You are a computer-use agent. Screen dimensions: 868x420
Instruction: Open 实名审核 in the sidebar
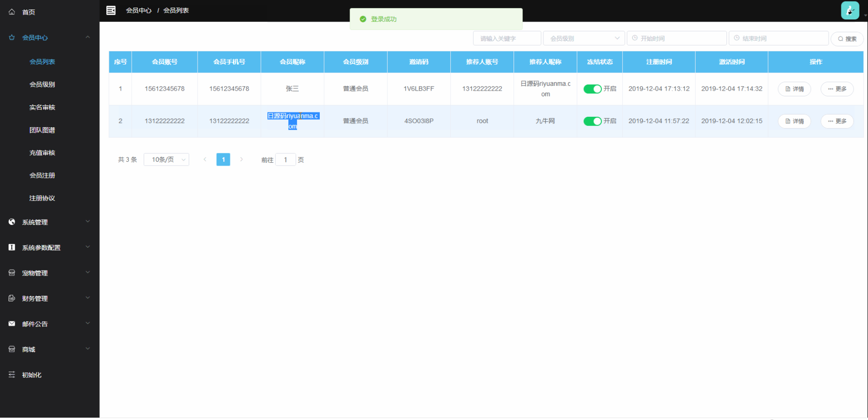pyautogui.click(x=42, y=107)
